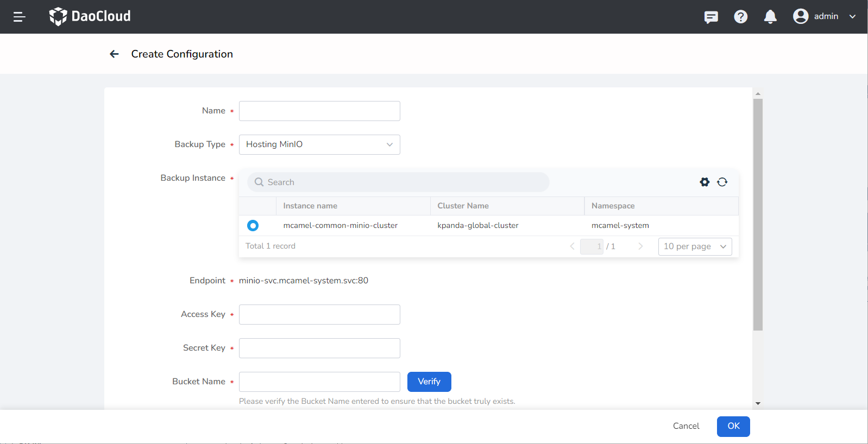
Task: Click the instance Search box
Action: [x=398, y=182]
